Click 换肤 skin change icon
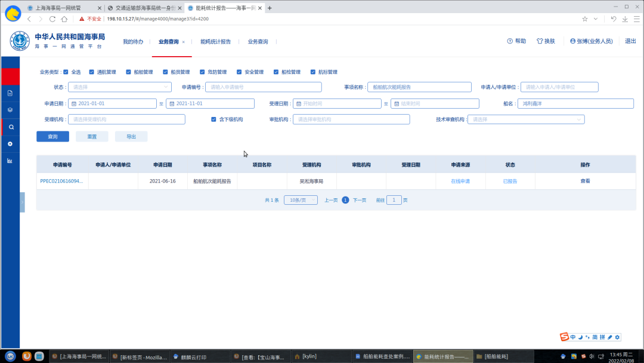This screenshot has height=363, width=644. [546, 41]
